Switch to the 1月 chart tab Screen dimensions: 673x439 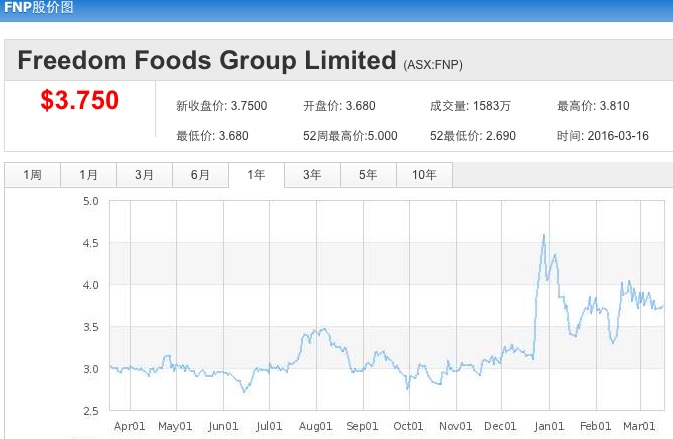pos(88,175)
